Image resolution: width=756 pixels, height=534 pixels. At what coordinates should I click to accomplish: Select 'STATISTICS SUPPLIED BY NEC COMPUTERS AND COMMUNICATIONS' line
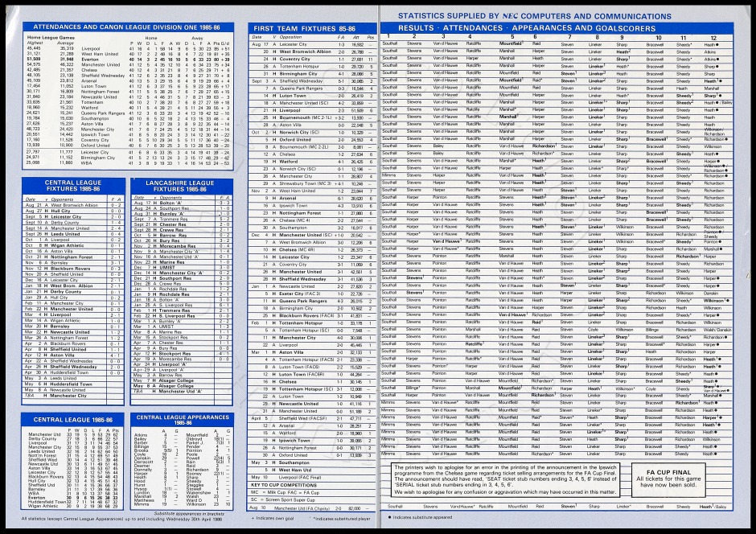point(534,16)
